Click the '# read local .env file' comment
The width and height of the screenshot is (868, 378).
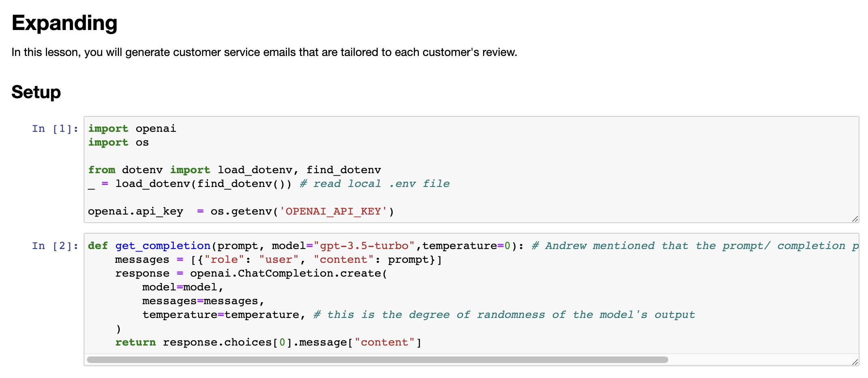(375, 184)
